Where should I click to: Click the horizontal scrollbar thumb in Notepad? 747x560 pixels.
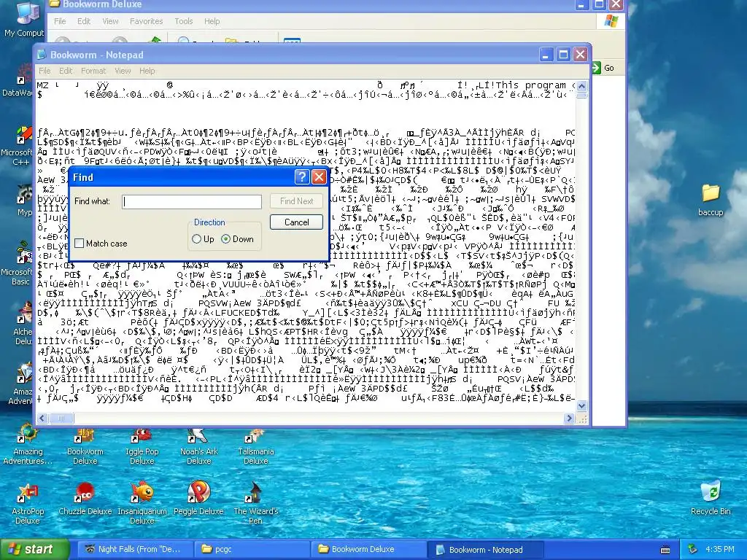[61, 418]
